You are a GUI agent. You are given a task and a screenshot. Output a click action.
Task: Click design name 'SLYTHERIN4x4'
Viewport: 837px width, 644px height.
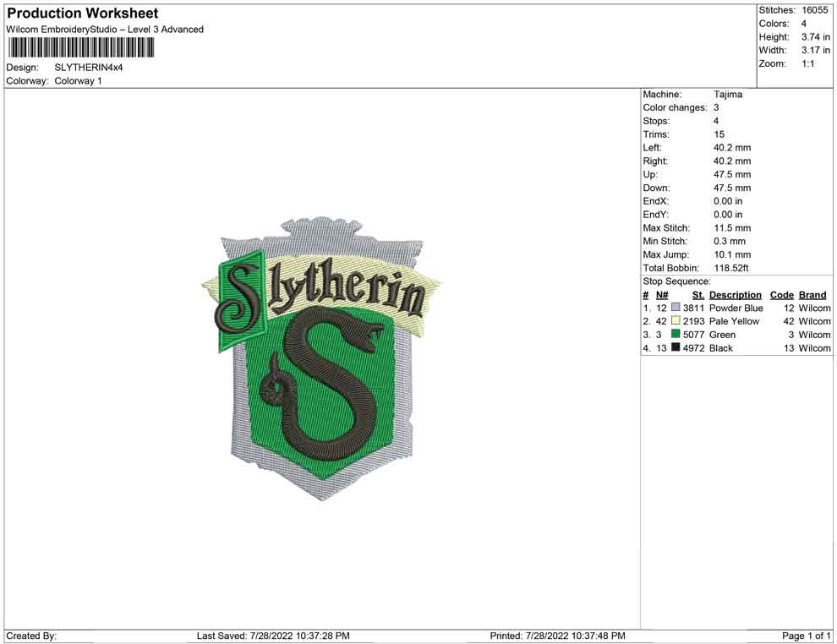(89, 68)
